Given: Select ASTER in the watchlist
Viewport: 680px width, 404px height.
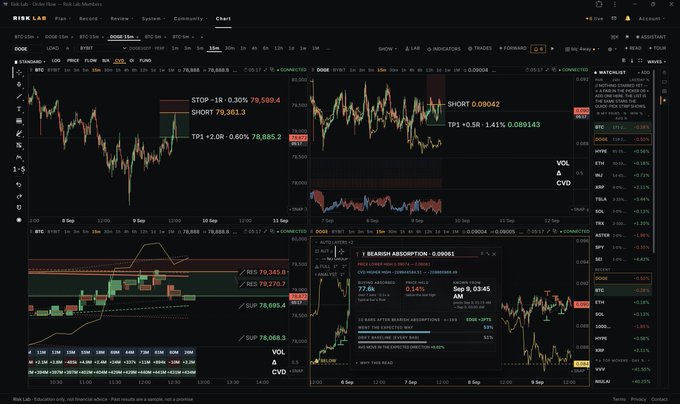Looking at the screenshot, I should [x=622, y=235].
